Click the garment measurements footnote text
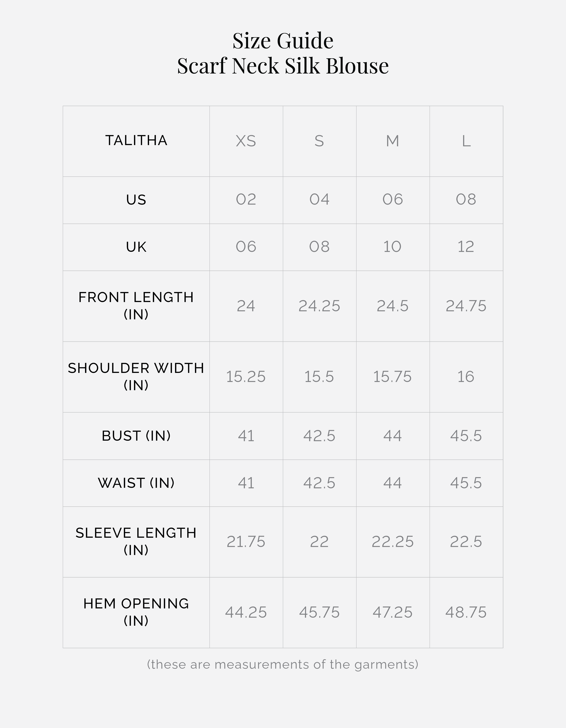The height and width of the screenshot is (728, 566). pos(283,664)
